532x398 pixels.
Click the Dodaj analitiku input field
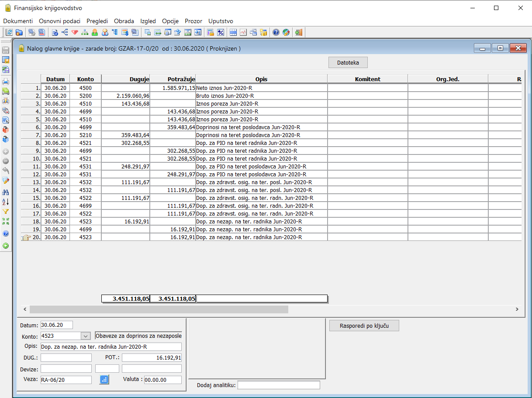[x=279, y=385]
